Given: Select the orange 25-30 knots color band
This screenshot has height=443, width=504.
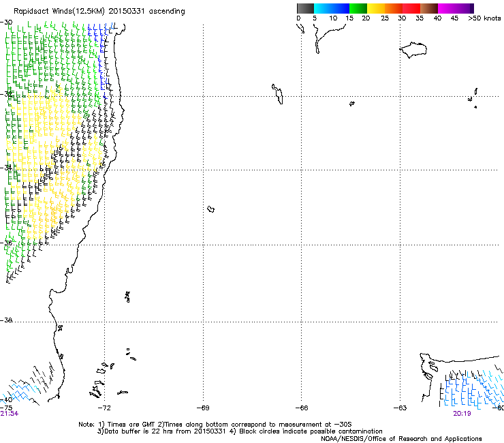Looking at the screenshot, I should [394, 8].
